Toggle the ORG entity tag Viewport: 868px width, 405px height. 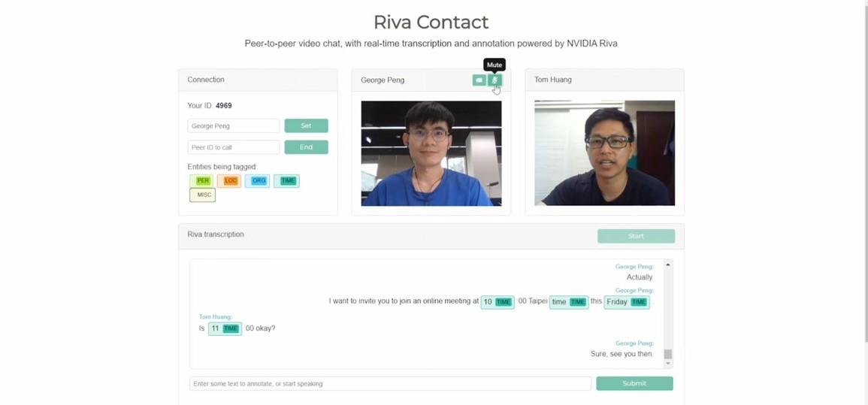(258, 181)
